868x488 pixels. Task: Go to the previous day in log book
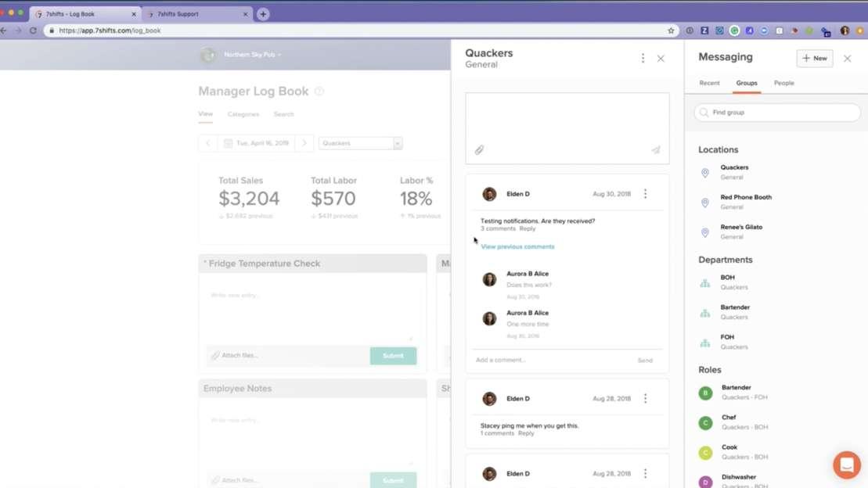[208, 143]
